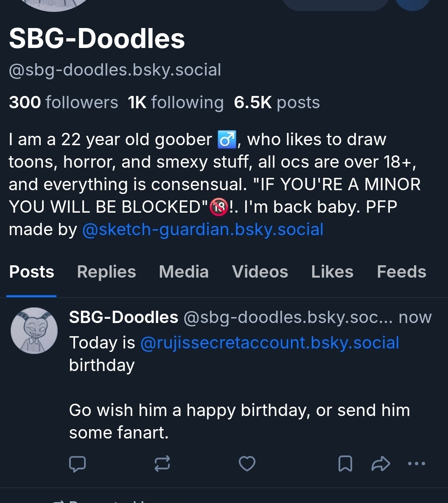Click the reply speech bubble icon
Viewport: 448px width, 503px height.
(x=77, y=464)
